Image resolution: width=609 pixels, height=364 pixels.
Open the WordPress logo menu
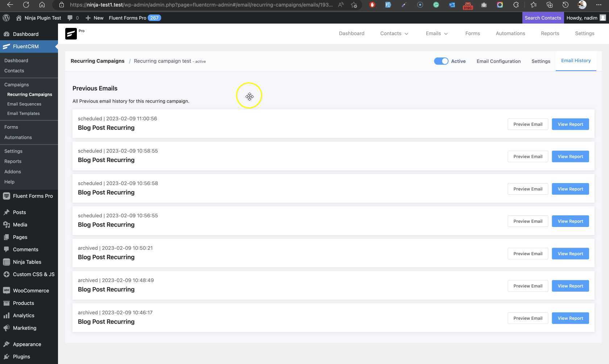click(6, 18)
